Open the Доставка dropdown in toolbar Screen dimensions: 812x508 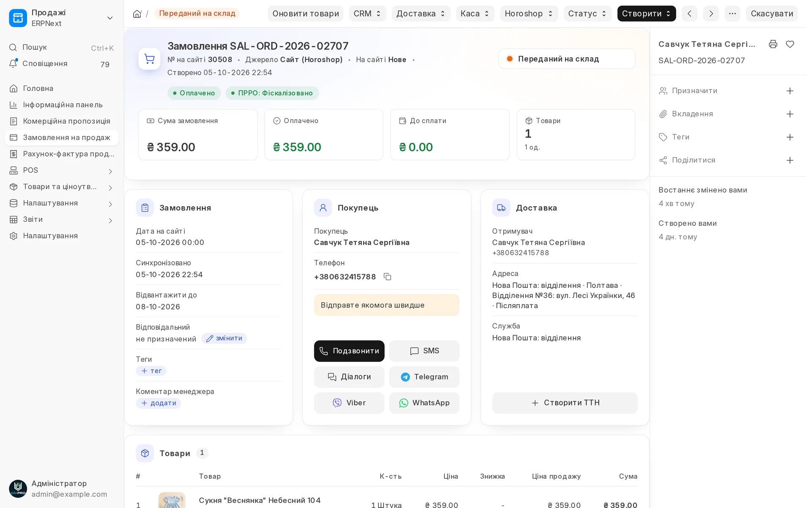[x=421, y=14]
